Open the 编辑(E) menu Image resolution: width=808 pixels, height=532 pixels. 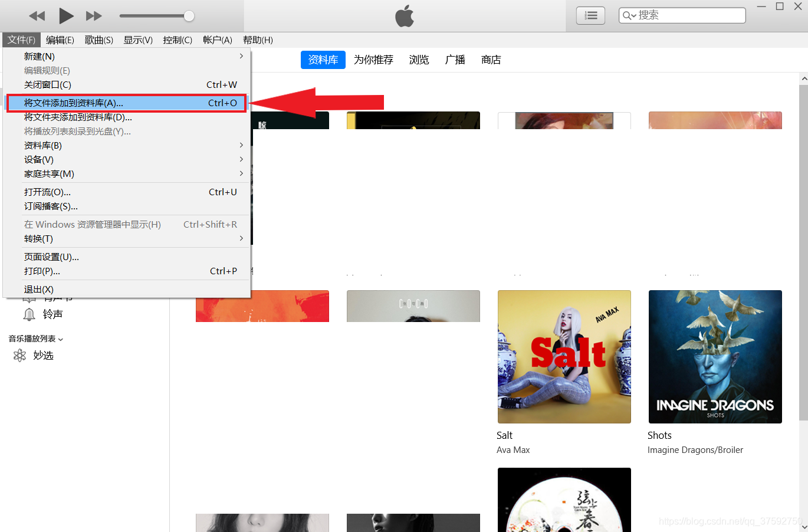pyautogui.click(x=60, y=40)
